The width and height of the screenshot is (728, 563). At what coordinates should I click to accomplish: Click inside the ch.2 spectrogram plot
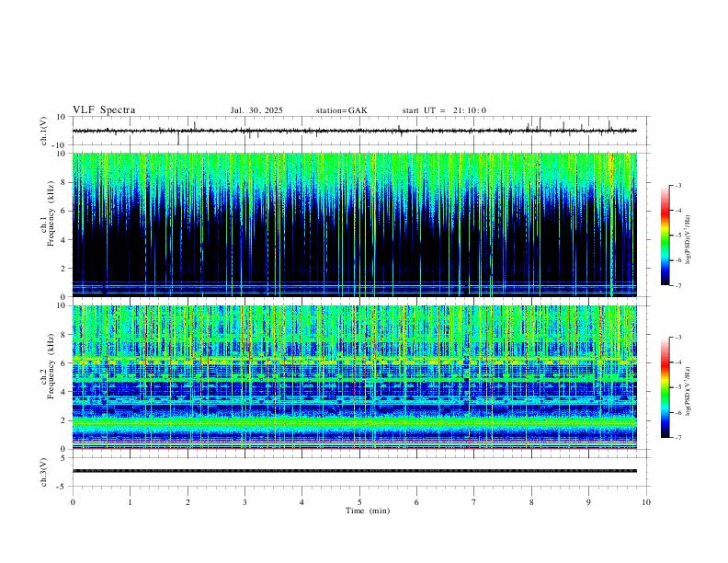coord(354,377)
